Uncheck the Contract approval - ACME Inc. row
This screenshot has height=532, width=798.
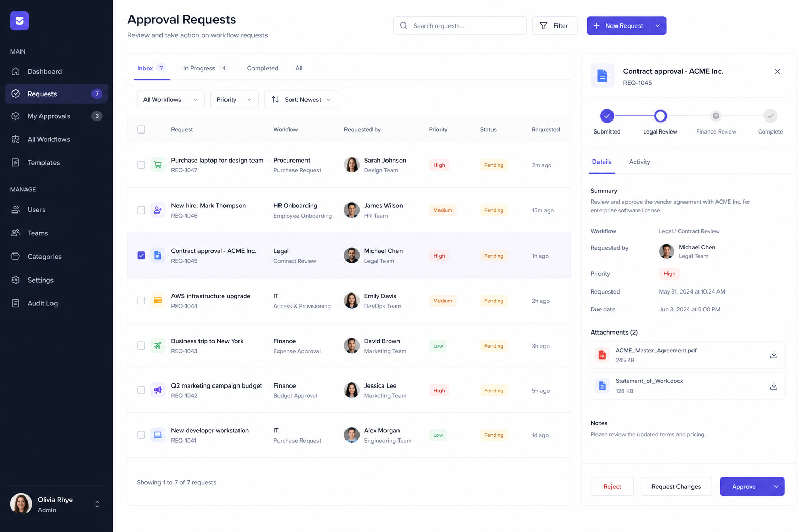click(141, 256)
